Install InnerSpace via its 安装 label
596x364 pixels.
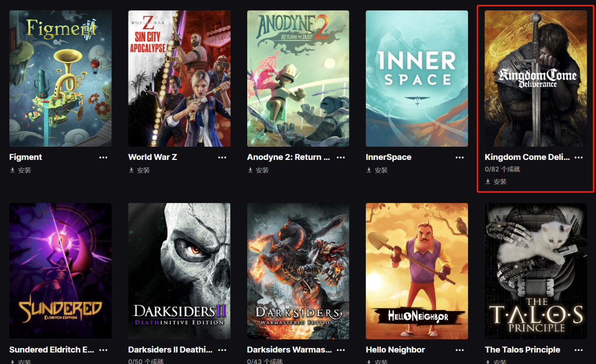[381, 170]
